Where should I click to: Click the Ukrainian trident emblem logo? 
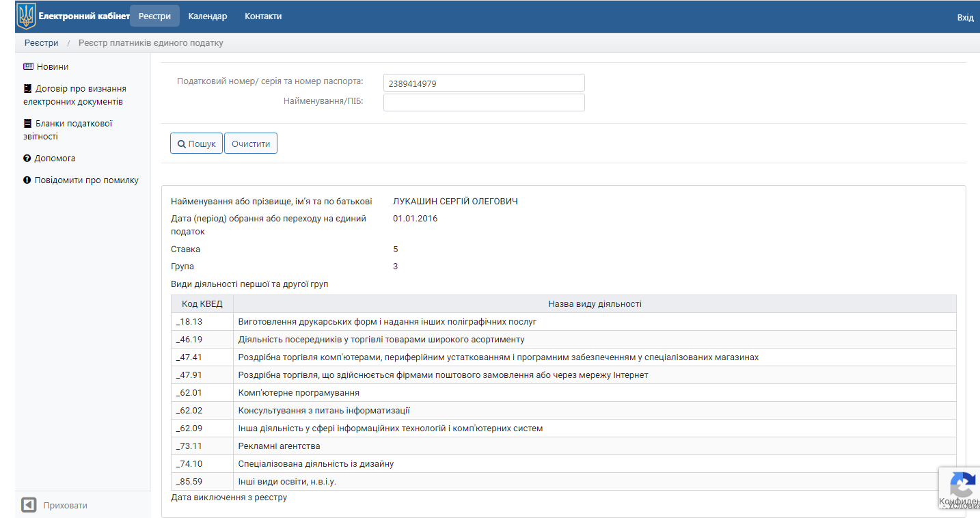tap(26, 16)
